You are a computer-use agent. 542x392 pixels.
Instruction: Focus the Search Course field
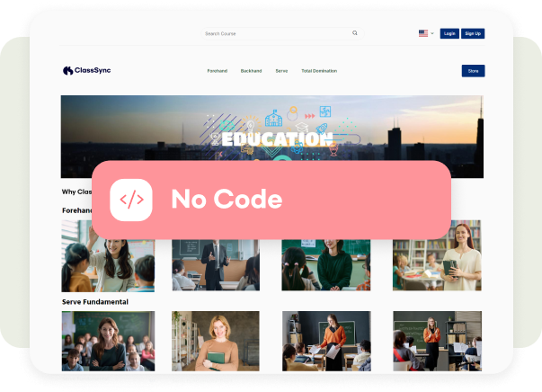[x=282, y=33]
